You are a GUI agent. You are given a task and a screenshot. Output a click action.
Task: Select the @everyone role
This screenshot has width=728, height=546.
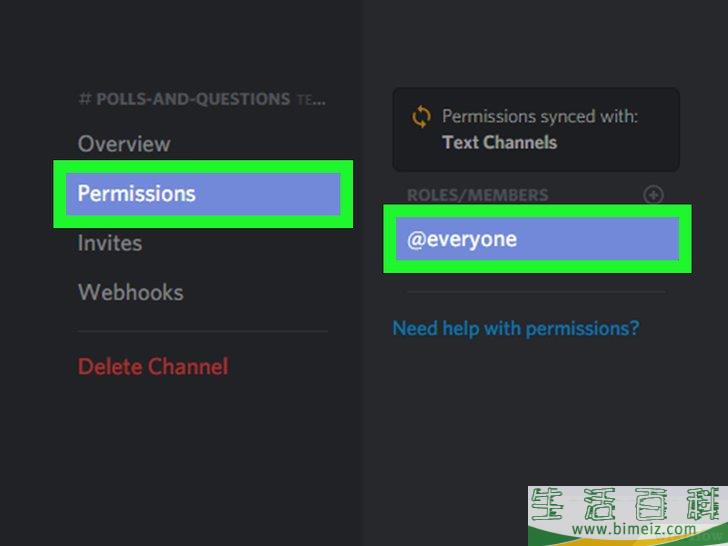point(537,239)
